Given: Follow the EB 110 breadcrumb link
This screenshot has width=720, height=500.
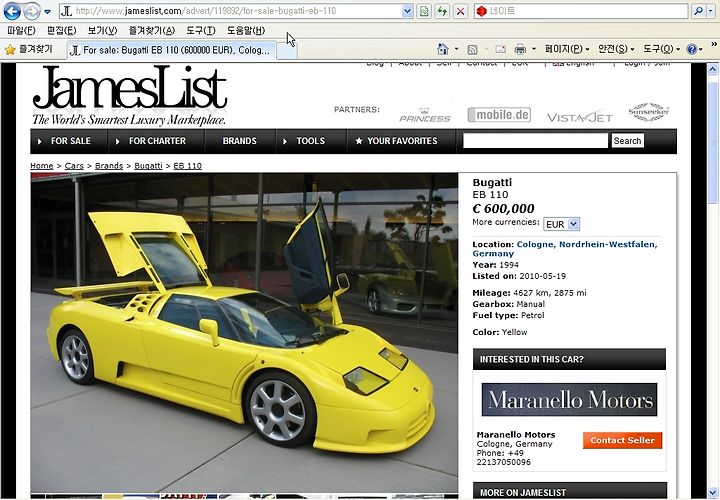Looking at the screenshot, I should pyautogui.click(x=187, y=166).
